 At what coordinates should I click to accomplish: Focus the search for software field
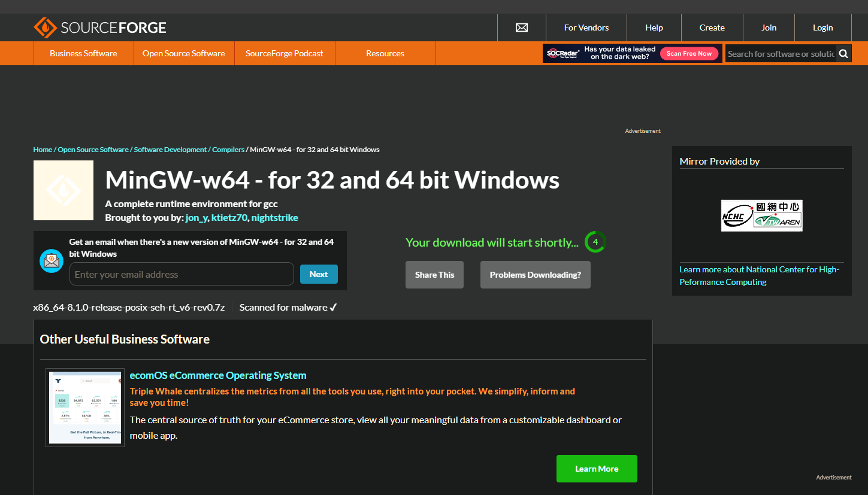tap(781, 54)
